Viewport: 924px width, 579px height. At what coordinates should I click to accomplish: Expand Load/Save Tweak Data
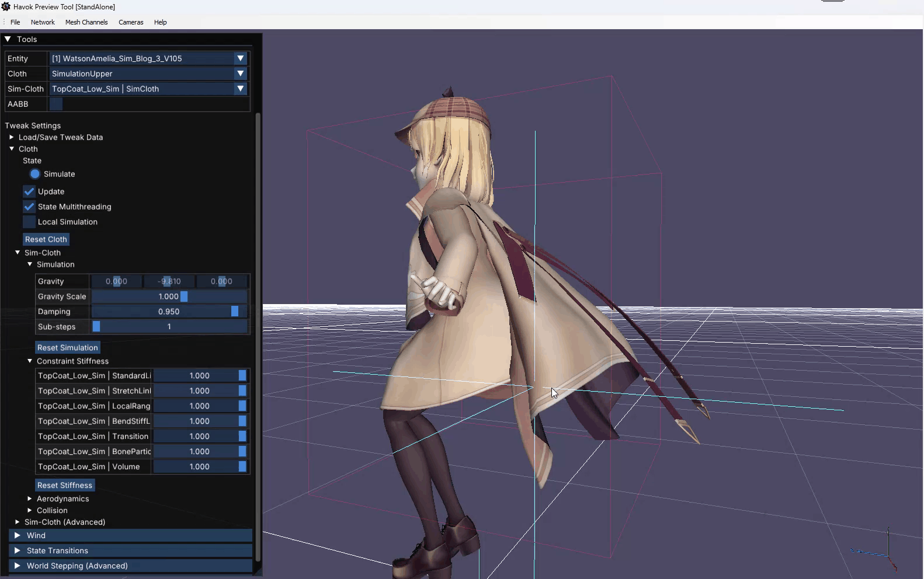(12, 137)
